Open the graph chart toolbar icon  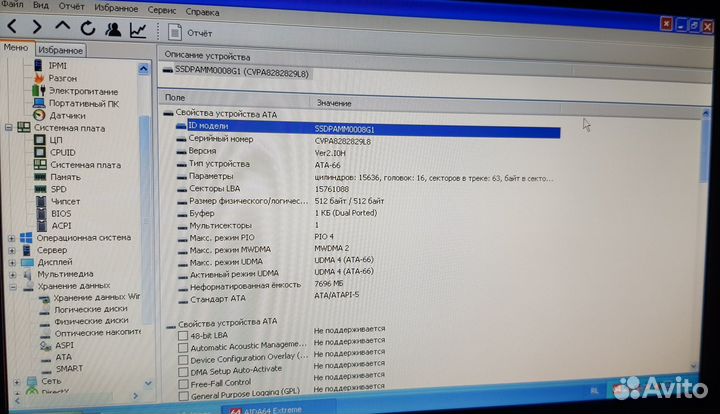pyautogui.click(x=138, y=30)
